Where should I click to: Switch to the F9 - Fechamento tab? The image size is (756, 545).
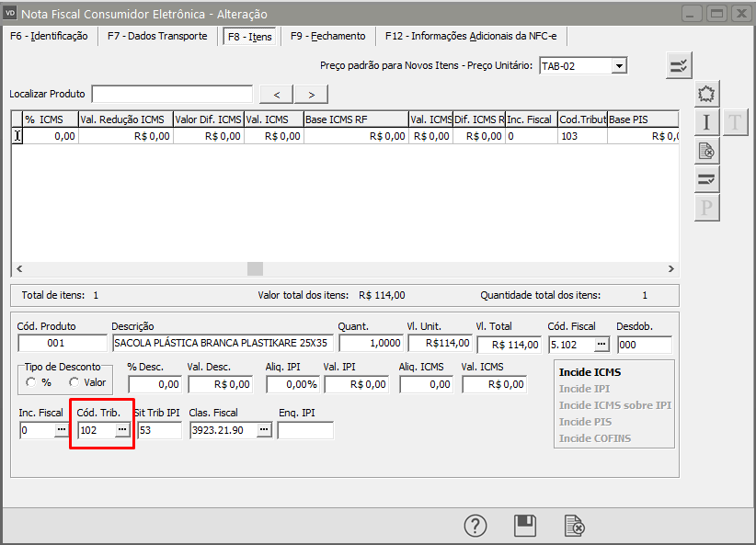pyautogui.click(x=327, y=37)
